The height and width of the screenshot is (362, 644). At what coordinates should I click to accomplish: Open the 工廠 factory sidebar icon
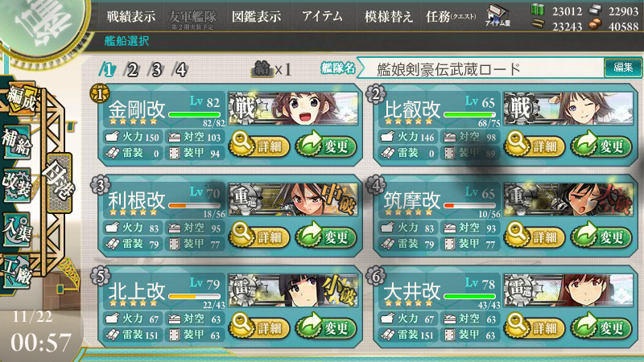click(17, 271)
